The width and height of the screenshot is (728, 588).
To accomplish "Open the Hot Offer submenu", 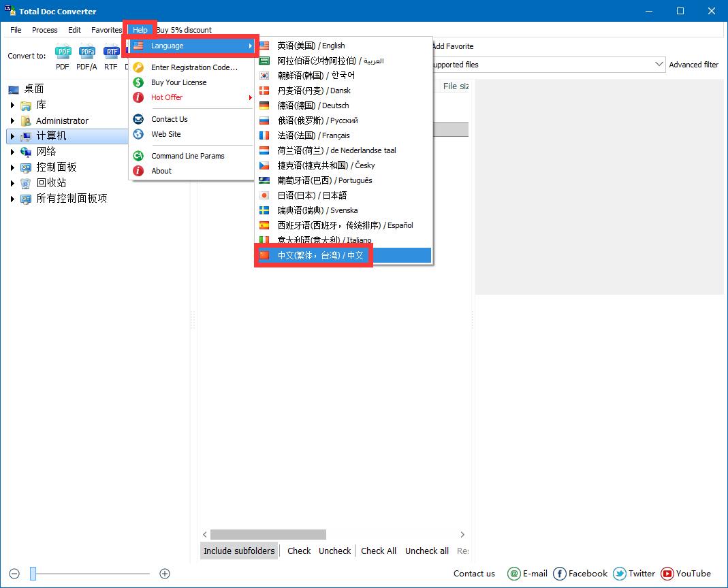I will (x=192, y=97).
